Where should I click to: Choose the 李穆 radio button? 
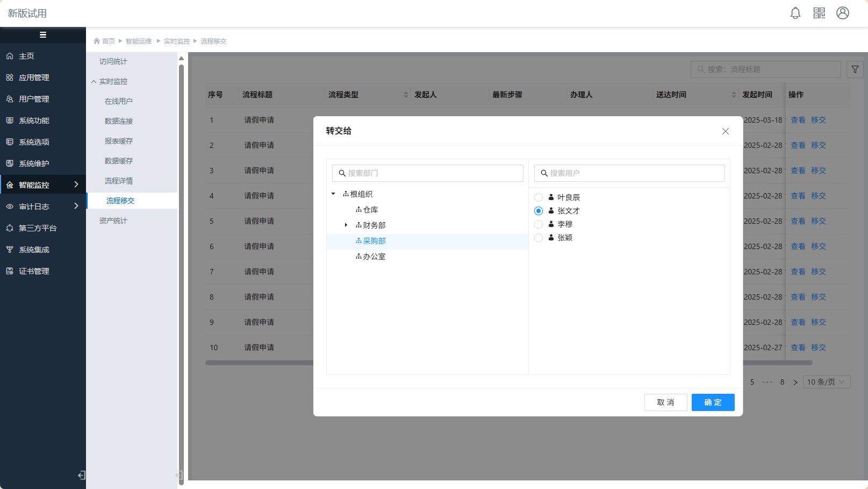(539, 224)
